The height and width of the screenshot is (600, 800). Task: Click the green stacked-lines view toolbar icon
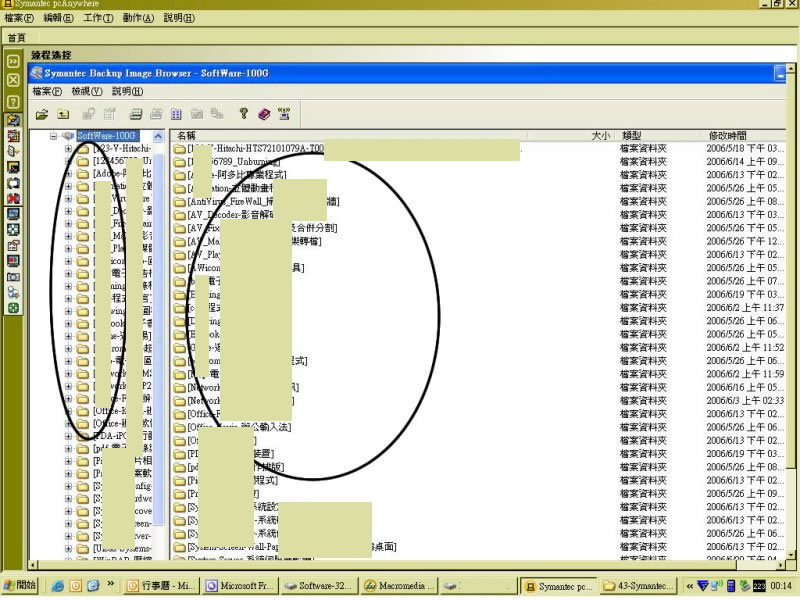[136, 114]
